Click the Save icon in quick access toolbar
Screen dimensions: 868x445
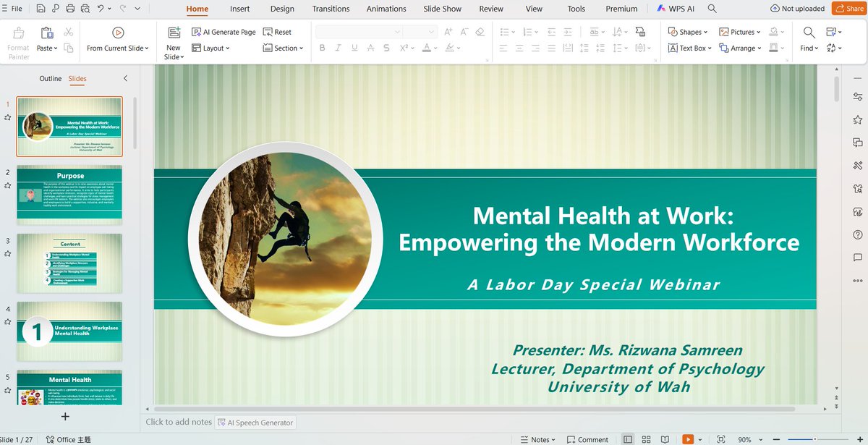point(41,9)
